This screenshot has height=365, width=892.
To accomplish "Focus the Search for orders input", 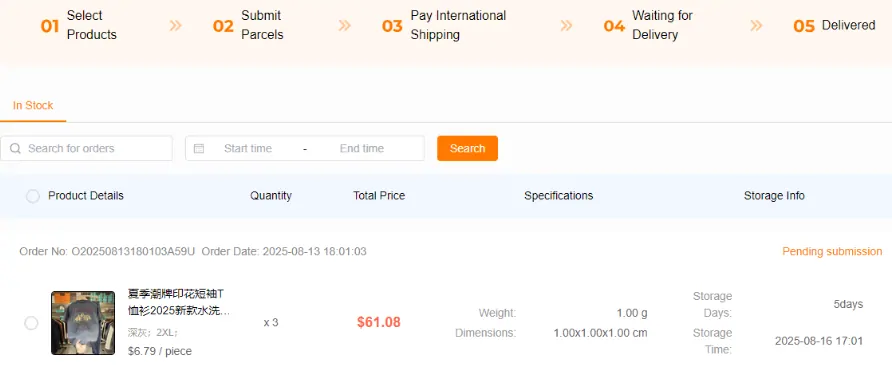I will (86, 148).
